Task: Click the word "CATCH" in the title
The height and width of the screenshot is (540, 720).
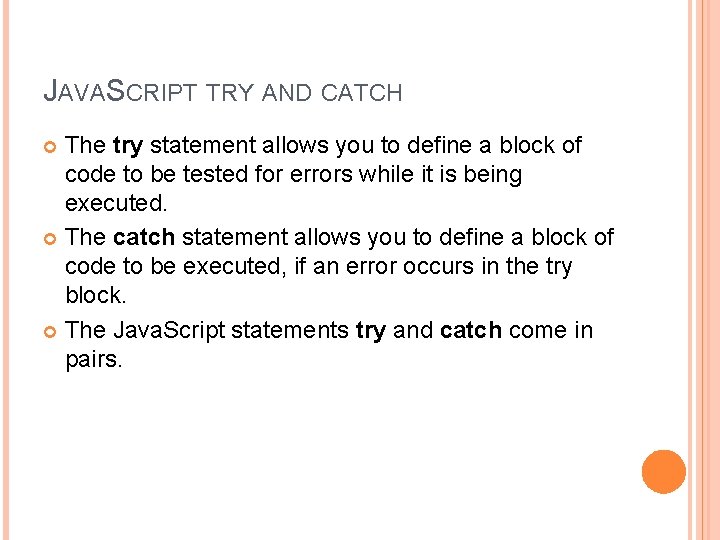Action: (362, 94)
